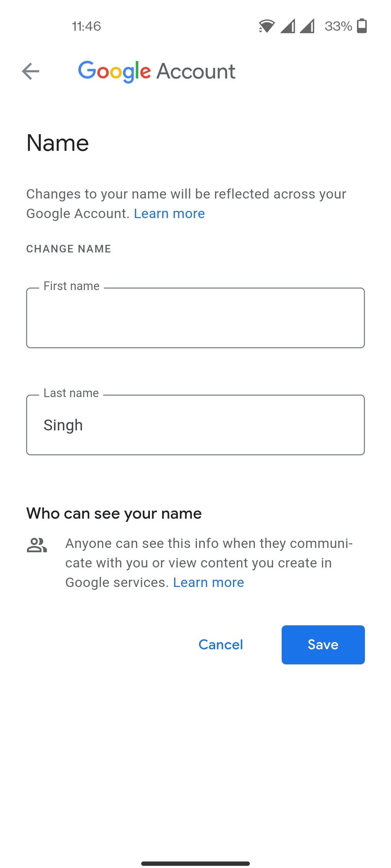391x868 pixels.
Task: Tap the CHANGE NAME section label
Action: coord(69,249)
